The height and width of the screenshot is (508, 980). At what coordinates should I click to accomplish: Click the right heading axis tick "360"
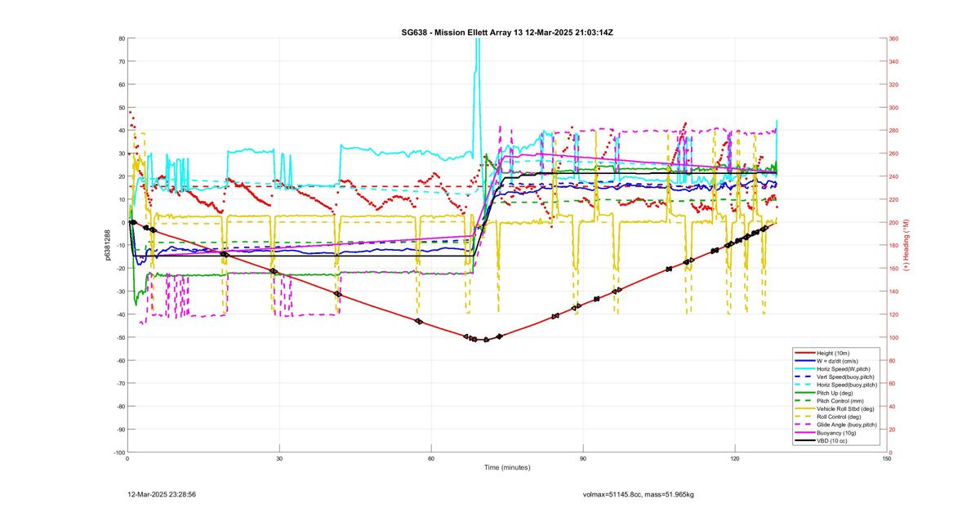[x=893, y=38]
